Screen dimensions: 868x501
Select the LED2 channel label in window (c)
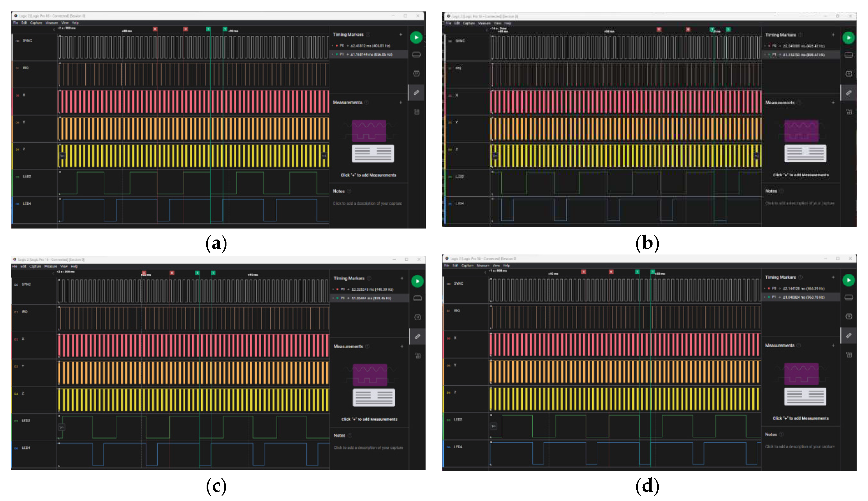[26, 421]
